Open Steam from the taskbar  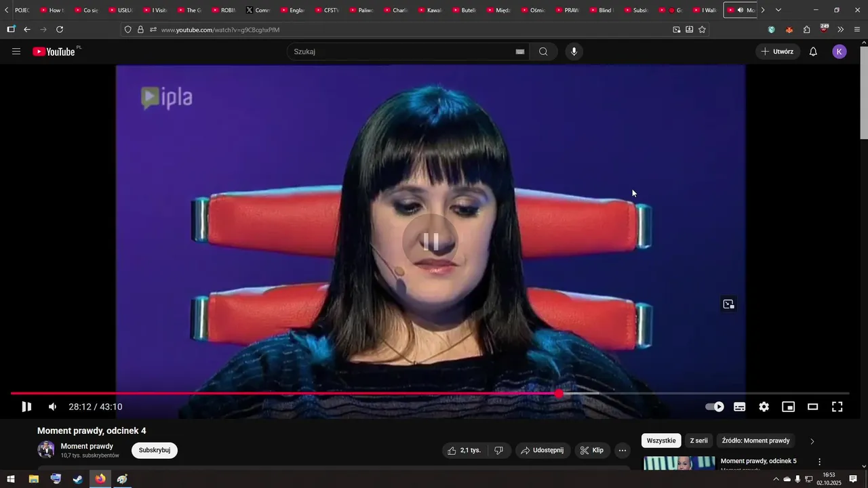[78, 479]
